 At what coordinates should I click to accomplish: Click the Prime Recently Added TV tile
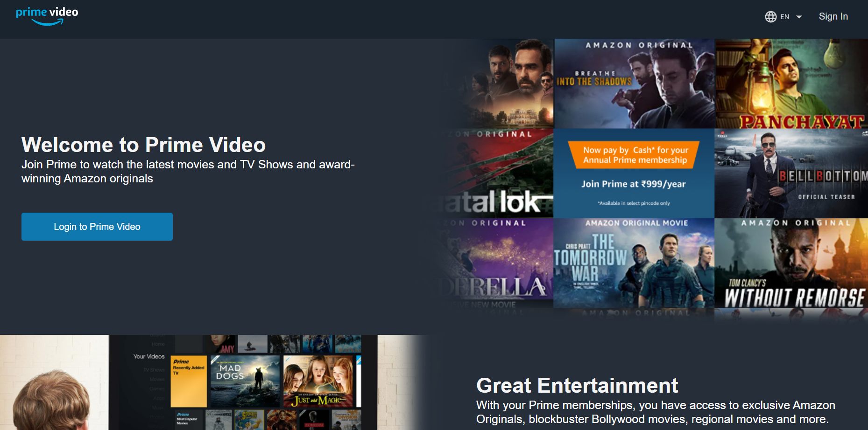click(x=189, y=381)
